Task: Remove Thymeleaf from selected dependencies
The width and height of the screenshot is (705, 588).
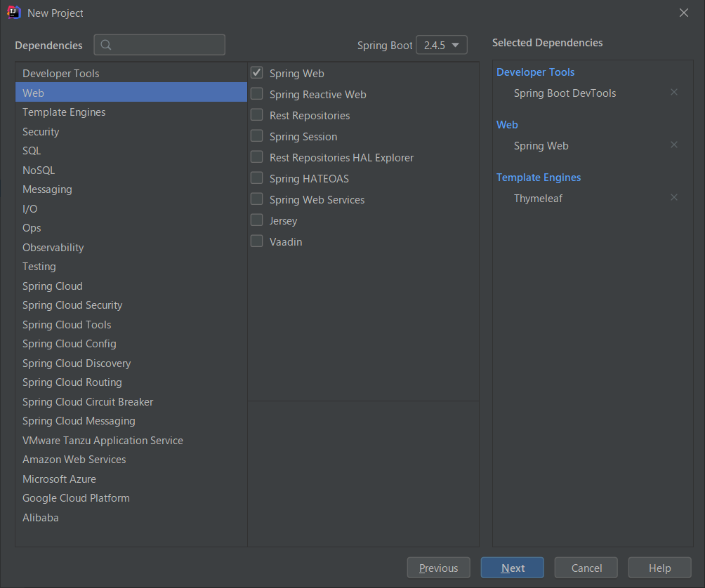Action: coord(673,197)
